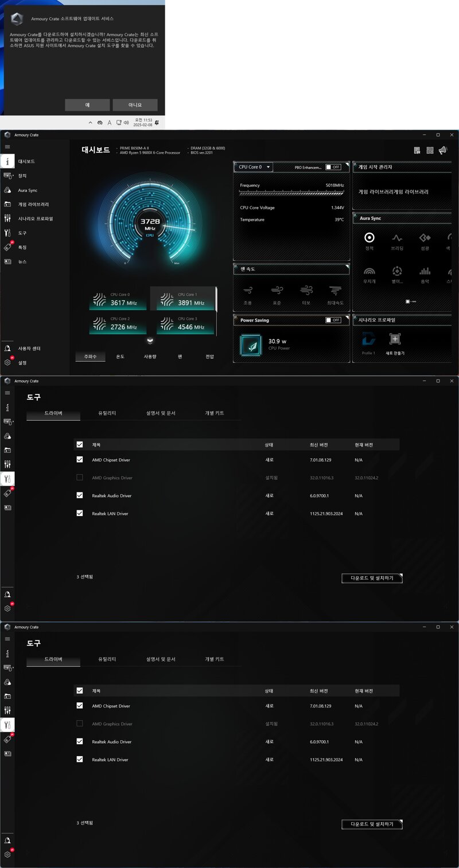Open the megaphone announcements icon on dashboard
This screenshot has width=459, height=868.
[x=443, y=150]
